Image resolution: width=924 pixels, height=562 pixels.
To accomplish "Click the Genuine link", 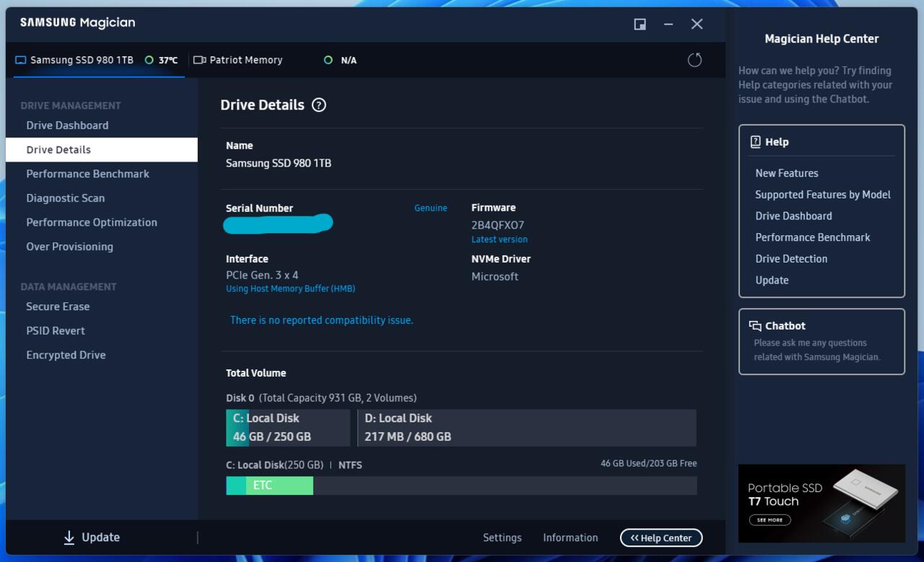I will pyautogui.click(x=430, y=208).
